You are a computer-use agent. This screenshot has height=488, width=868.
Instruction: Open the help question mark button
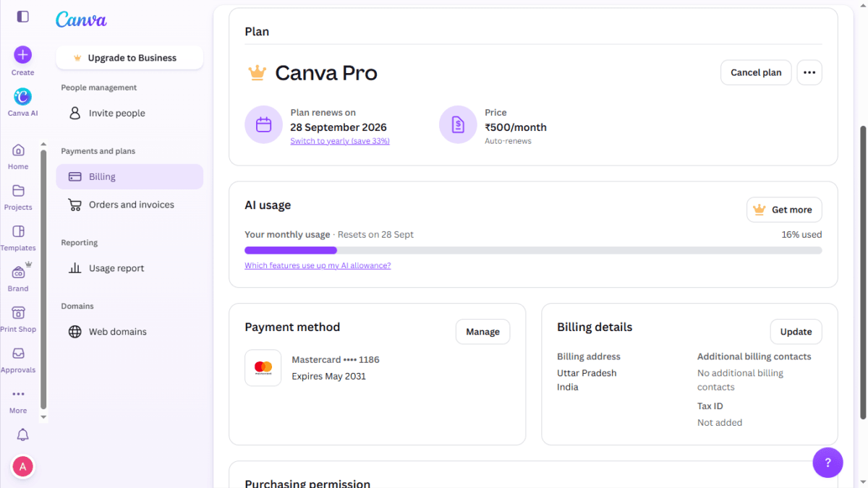[828, 463]
